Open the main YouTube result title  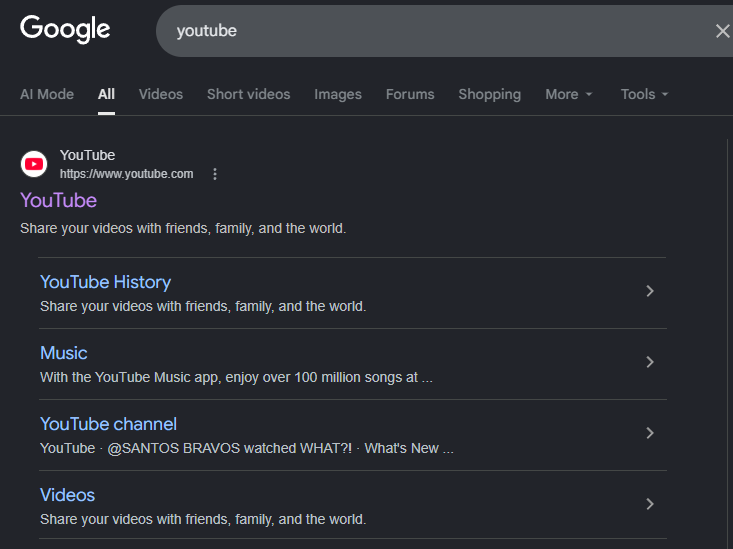click(58, 200)
